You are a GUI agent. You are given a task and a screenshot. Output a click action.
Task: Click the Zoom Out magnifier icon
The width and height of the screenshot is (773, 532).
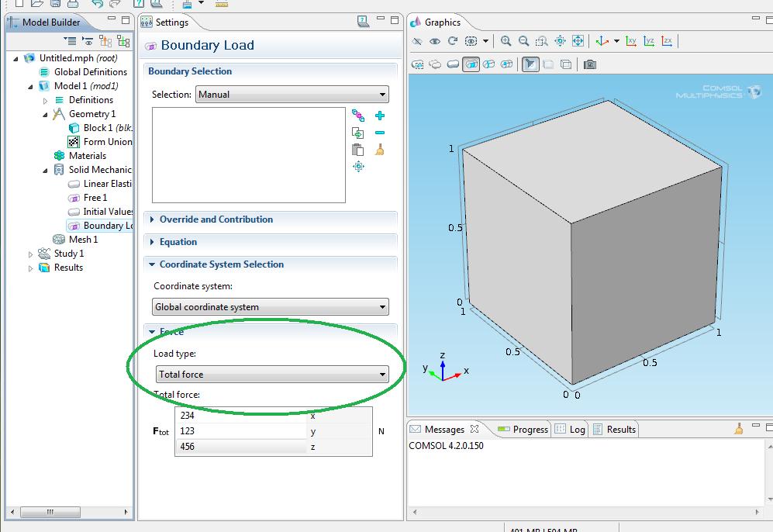tap(523, 41)
